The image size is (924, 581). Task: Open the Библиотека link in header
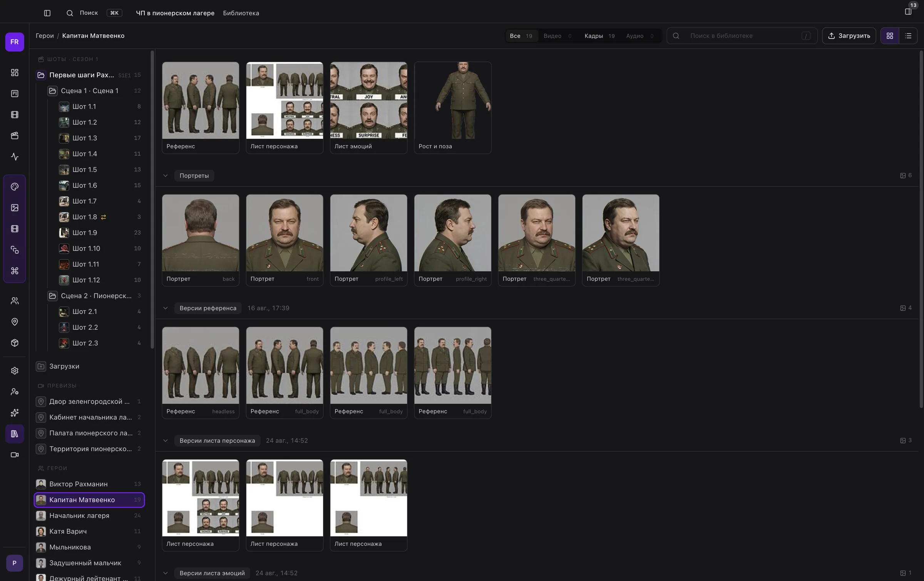click(x=241, y=13)
